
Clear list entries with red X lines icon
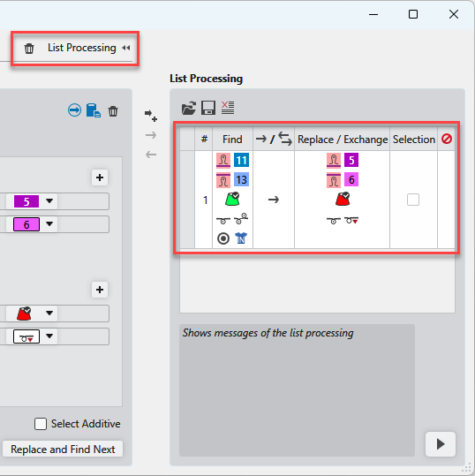click(x=228, y=108)
